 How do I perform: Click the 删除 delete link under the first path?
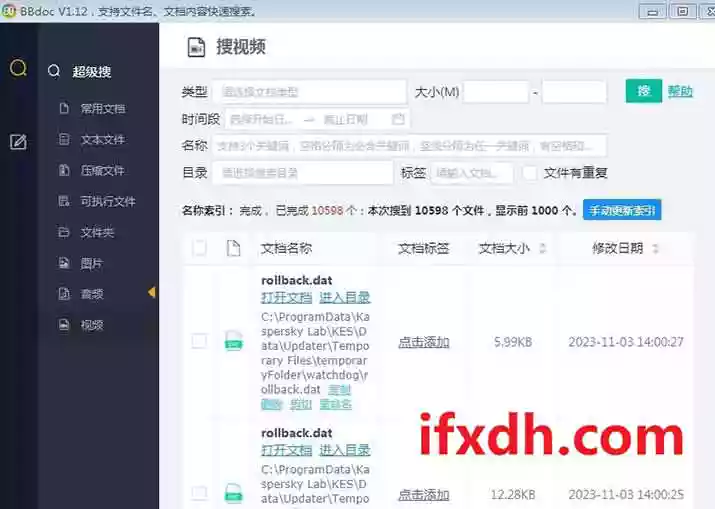(272, 404)
